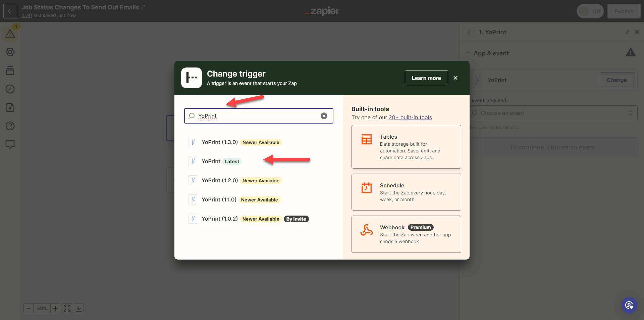Zoom in on the canvas with the plus button
Screen dimensions: 644x320
click(x=55, y=308)
